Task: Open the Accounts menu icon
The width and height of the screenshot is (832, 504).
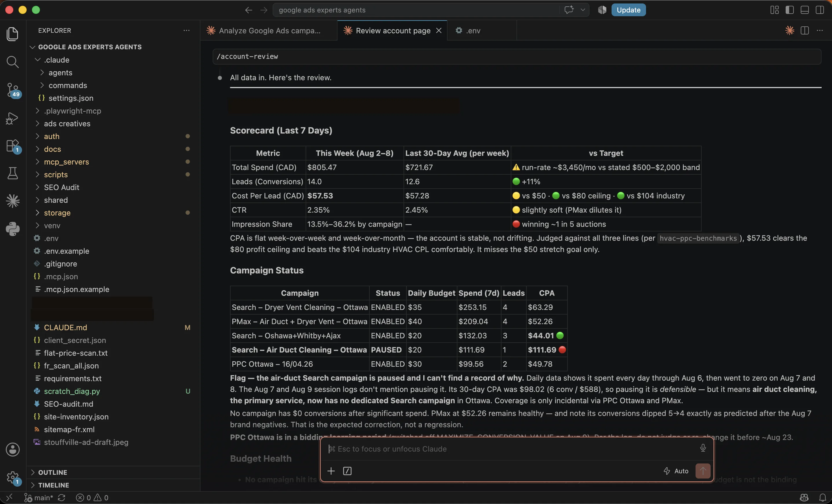Action: click(x=12, y=449)
